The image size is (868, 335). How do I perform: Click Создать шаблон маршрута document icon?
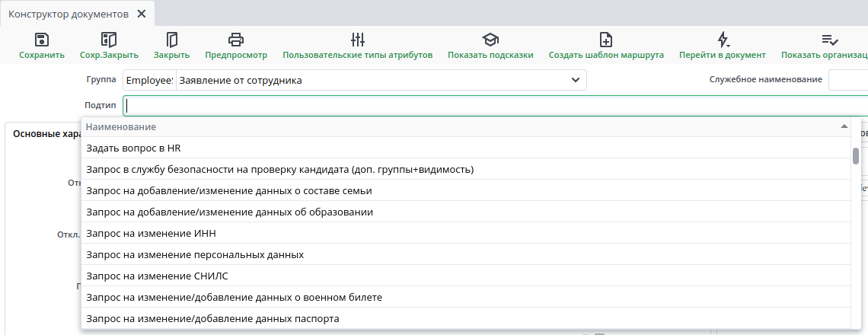pos(606,40)
